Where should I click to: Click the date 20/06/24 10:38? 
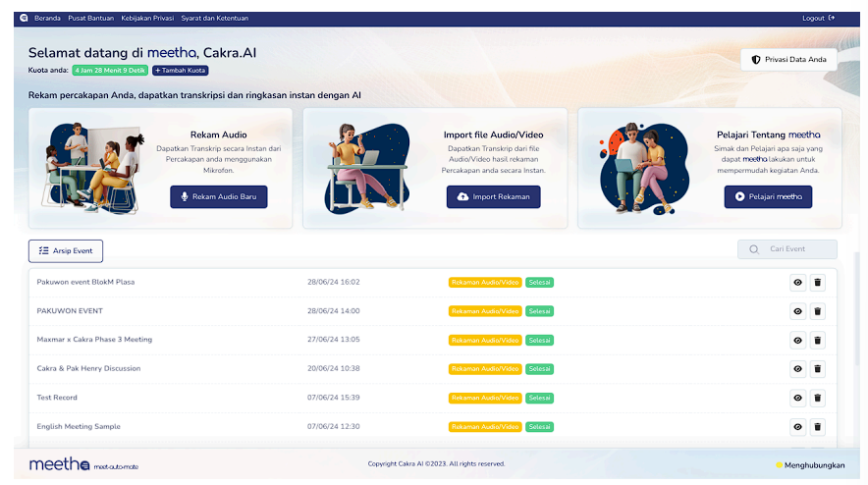(x=334, y=368)
